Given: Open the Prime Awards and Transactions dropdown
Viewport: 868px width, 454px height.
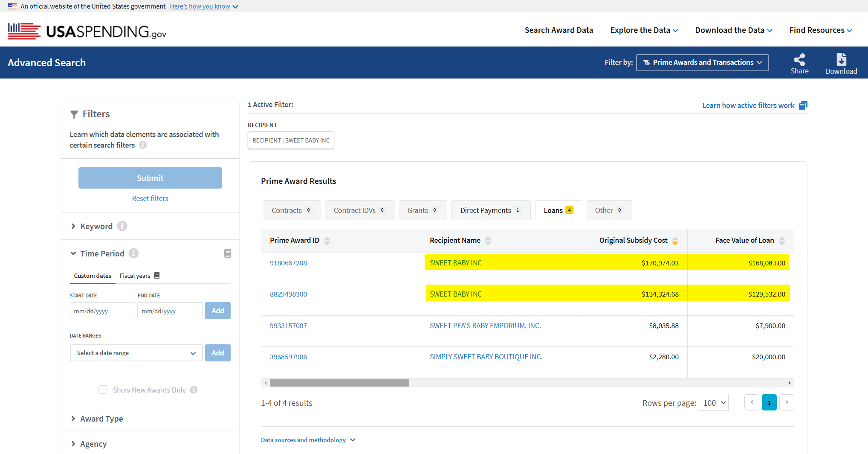Looking at the screenshot, I should (702, 63).
